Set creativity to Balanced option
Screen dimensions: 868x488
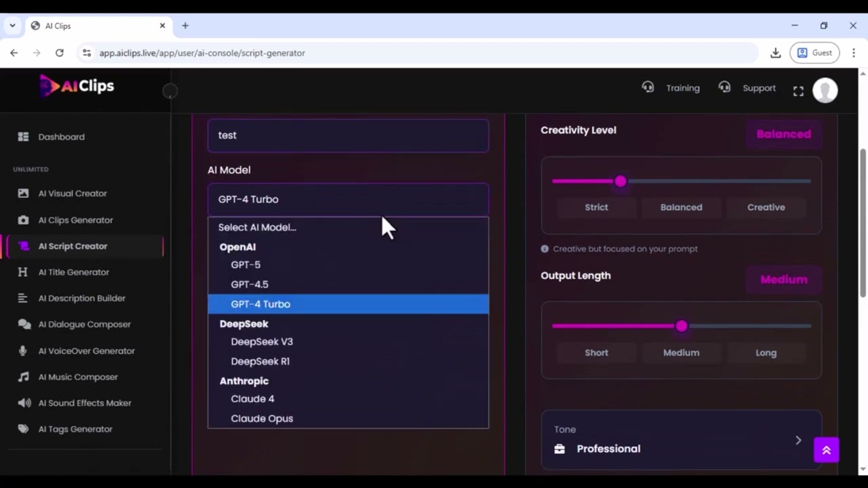click(x=681, y=207)
